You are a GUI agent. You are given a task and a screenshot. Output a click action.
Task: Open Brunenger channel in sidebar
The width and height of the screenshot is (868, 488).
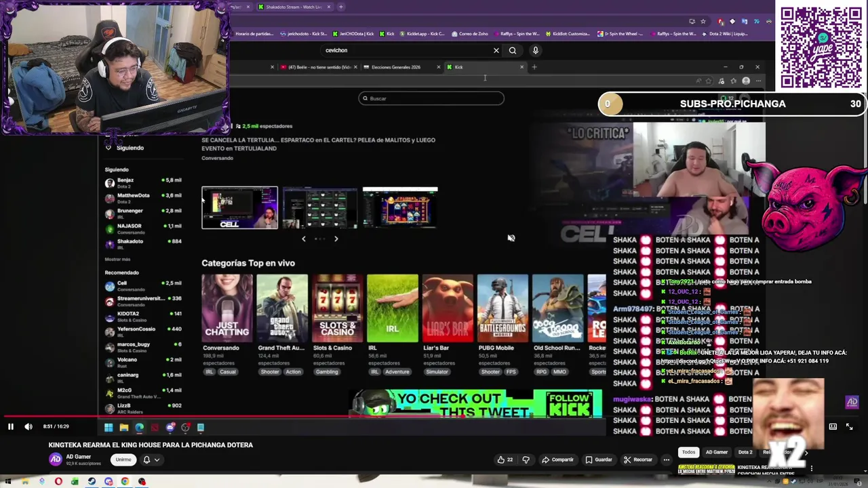coord(142,213)
